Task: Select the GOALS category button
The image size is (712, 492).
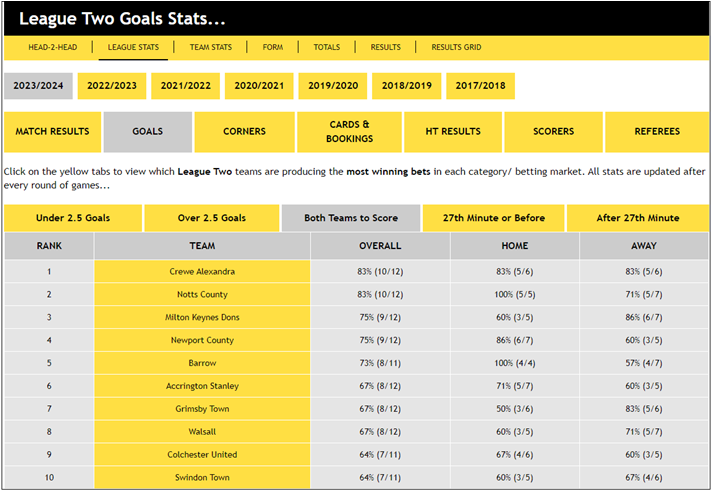Action: click(x=148, y=132)
